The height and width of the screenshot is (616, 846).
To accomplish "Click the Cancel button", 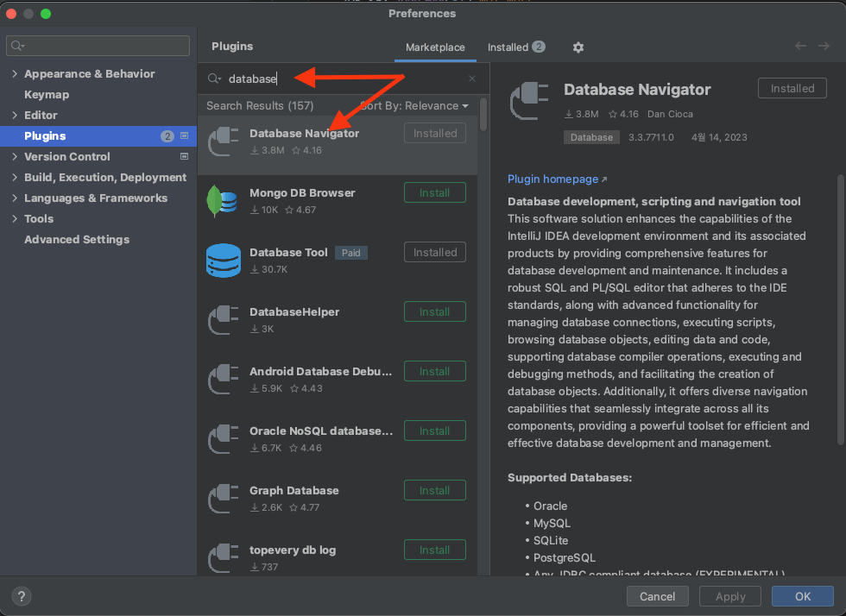I will [x=657, y=596].
